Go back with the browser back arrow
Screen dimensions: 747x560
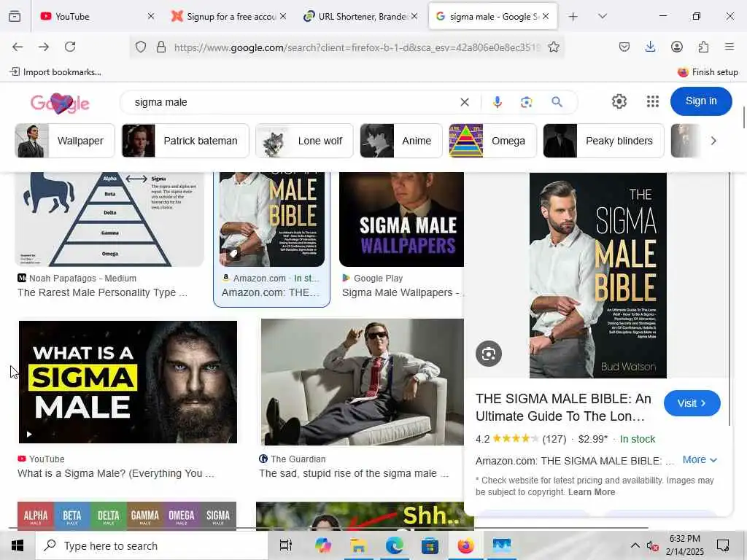(18, 47)
